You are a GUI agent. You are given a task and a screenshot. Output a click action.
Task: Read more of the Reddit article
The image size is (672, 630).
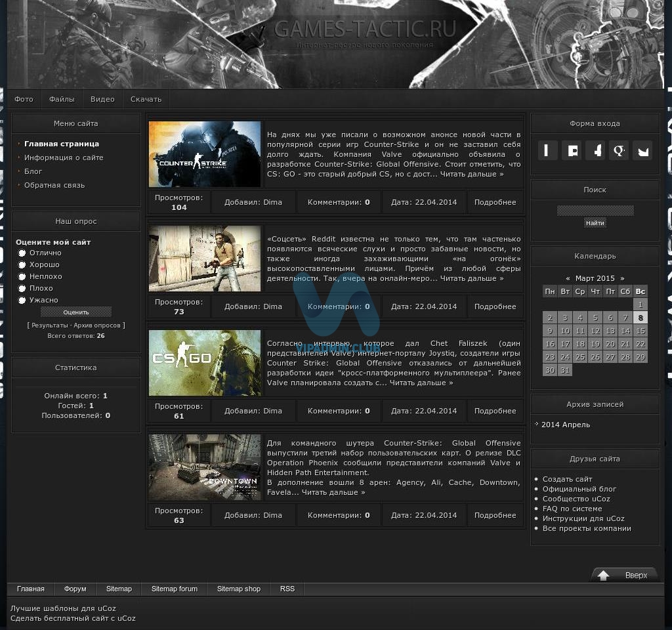click(472, 278)
